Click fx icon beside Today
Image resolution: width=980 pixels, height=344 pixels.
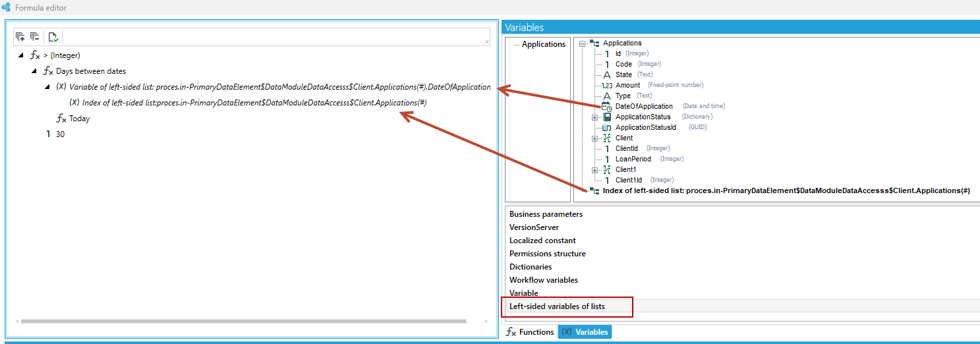pos(61,119)
